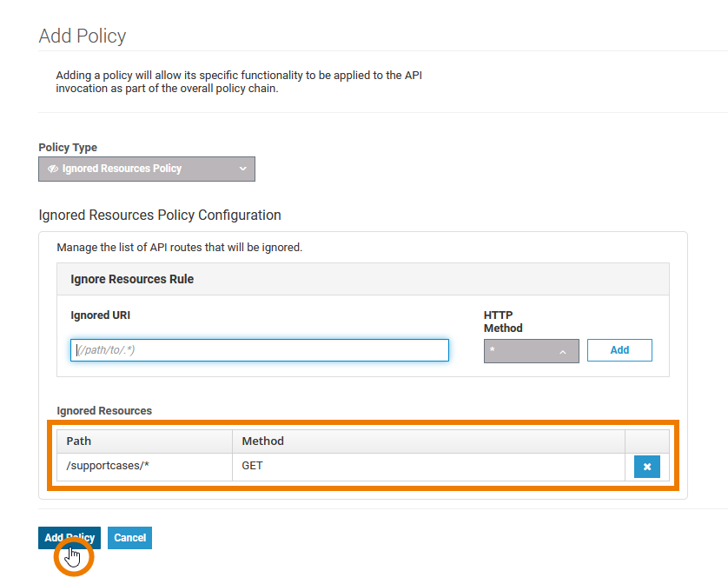The height and width of the screenshot is (584, 728).
Task: Click the Add Policy button
Action: point(69,538)
